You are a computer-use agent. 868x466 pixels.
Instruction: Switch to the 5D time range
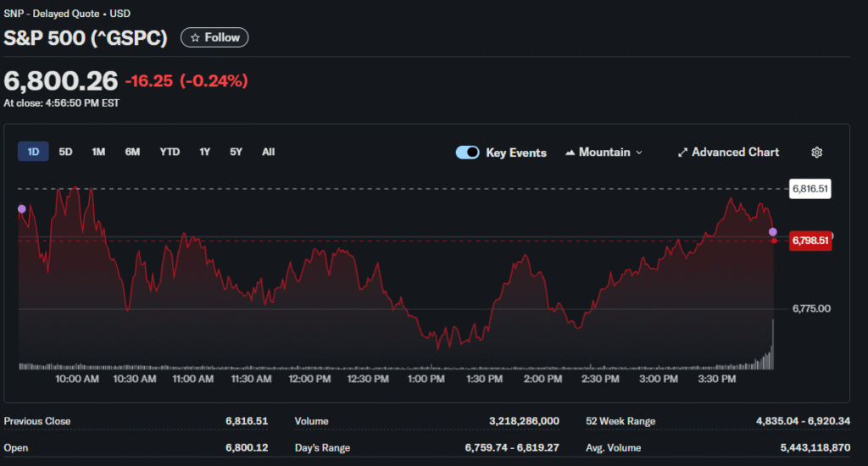tap(65, 152)
